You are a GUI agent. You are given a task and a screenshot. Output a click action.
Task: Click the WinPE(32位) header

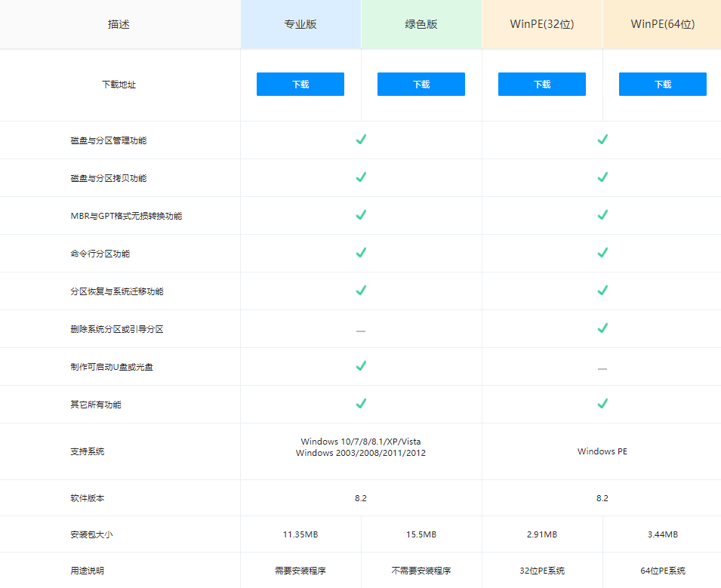[541, 23]
